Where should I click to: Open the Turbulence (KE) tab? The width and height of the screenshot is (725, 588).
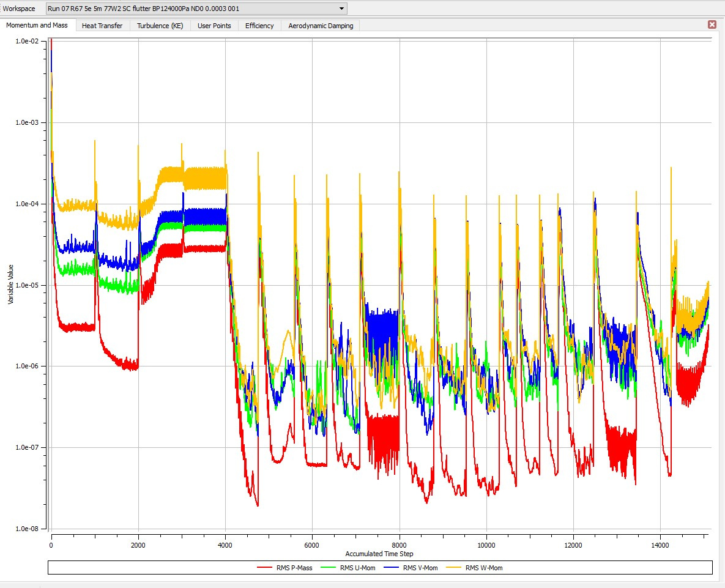coord(160,26)
